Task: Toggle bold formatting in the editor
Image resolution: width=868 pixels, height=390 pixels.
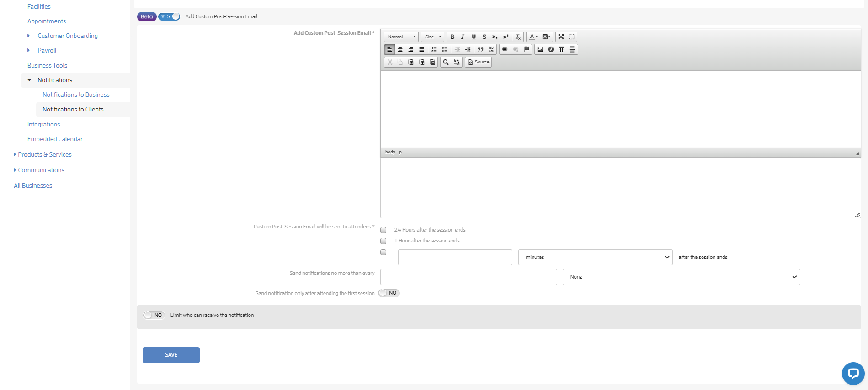Action: [452, 37]
